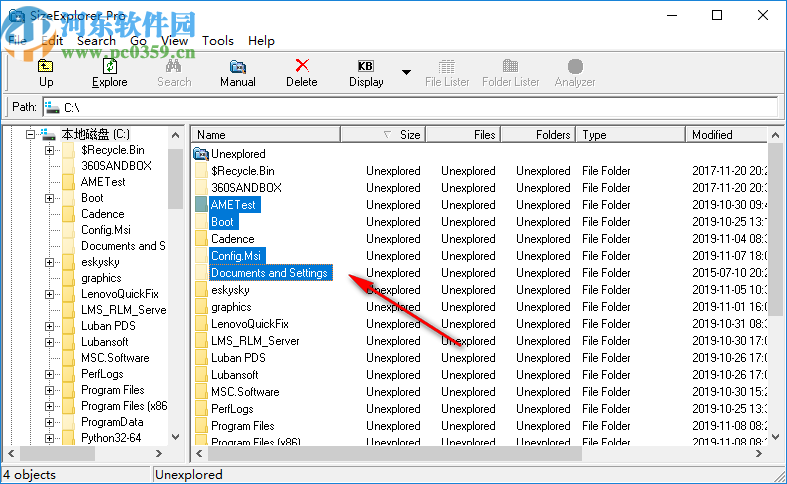Image resolution: width=787 pixels, height=484 pixels.
Task: Select LMS_RLM_Server in the file list
Action: click(x=255, y=341)
